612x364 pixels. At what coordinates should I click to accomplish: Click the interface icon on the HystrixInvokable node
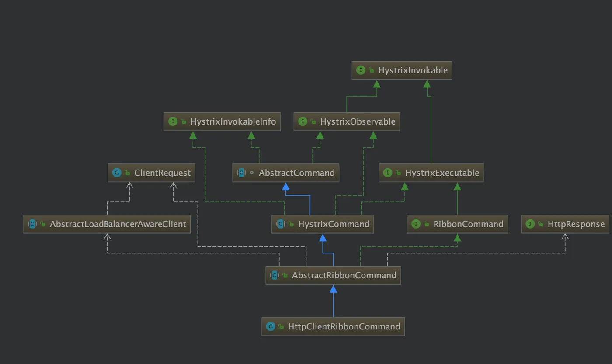pos(361,70)
